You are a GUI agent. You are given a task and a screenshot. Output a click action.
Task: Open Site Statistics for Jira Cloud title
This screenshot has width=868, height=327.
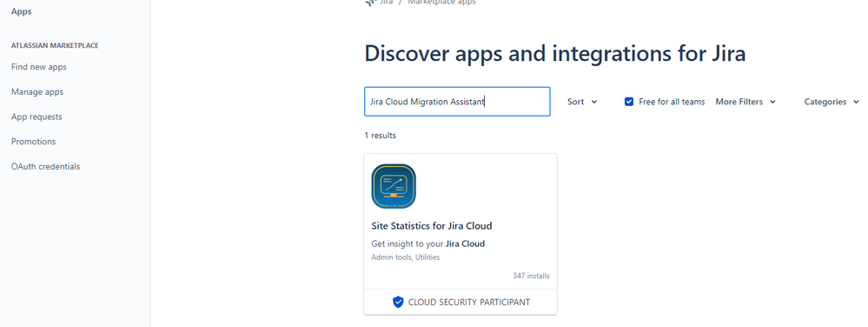coord(432,225)
